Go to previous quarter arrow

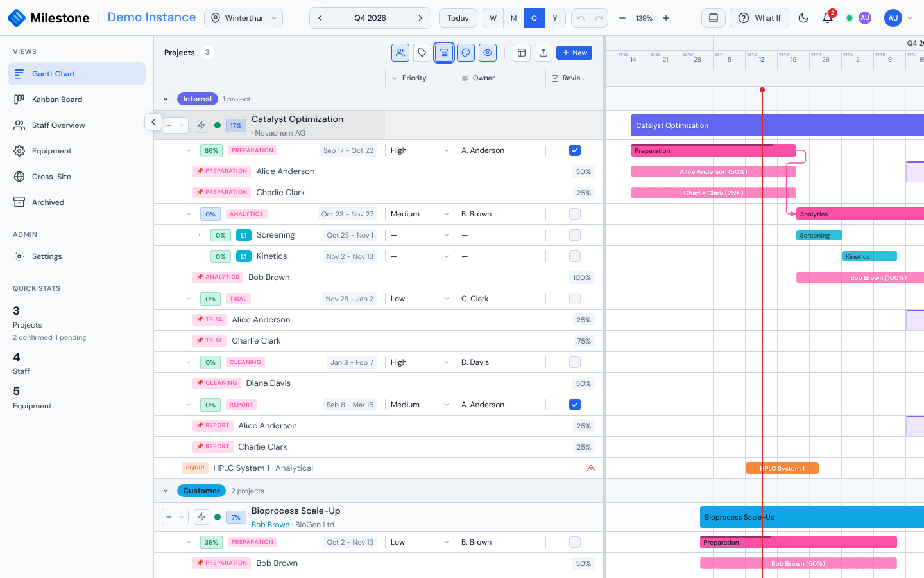[x=320, y=18]
